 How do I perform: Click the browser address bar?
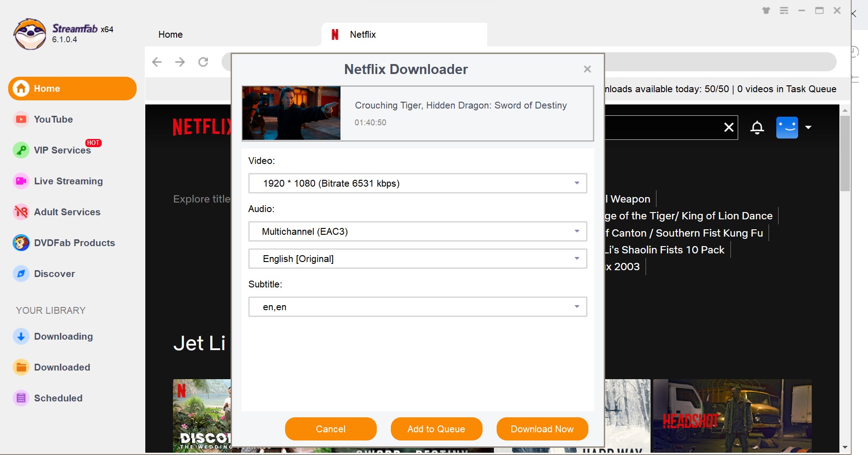click(720, 62)
